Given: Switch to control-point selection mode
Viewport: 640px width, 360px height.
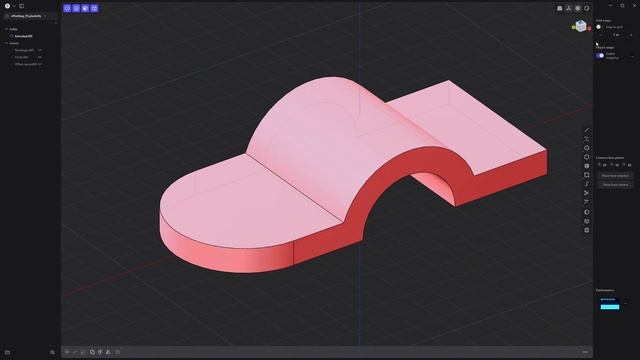Looking at the screenshot, I should click(67, 8).
